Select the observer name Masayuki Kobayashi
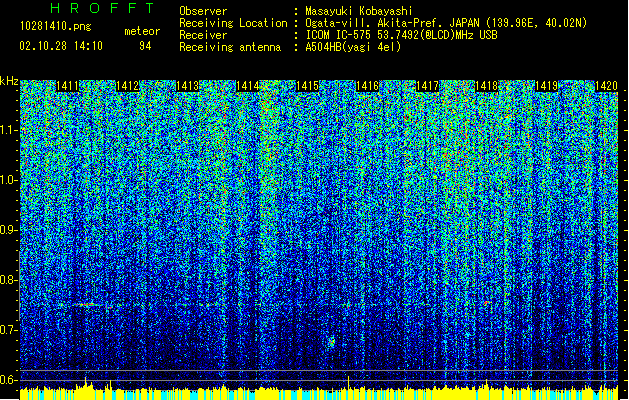This screenshot has width=629, height=400. click(x=359, y=11)
